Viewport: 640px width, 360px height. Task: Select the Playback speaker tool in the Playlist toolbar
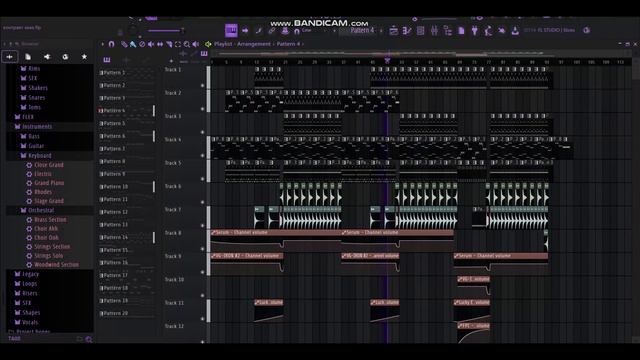(x=196, y=44)
